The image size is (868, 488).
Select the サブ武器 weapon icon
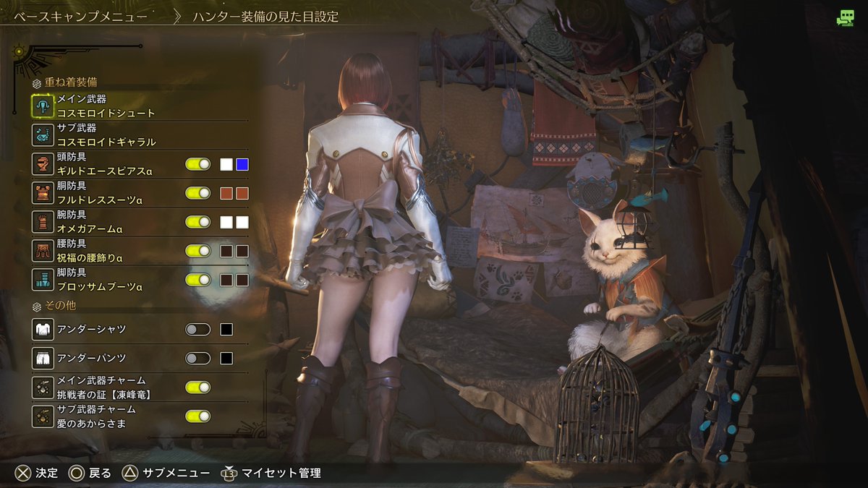[43, 135]
